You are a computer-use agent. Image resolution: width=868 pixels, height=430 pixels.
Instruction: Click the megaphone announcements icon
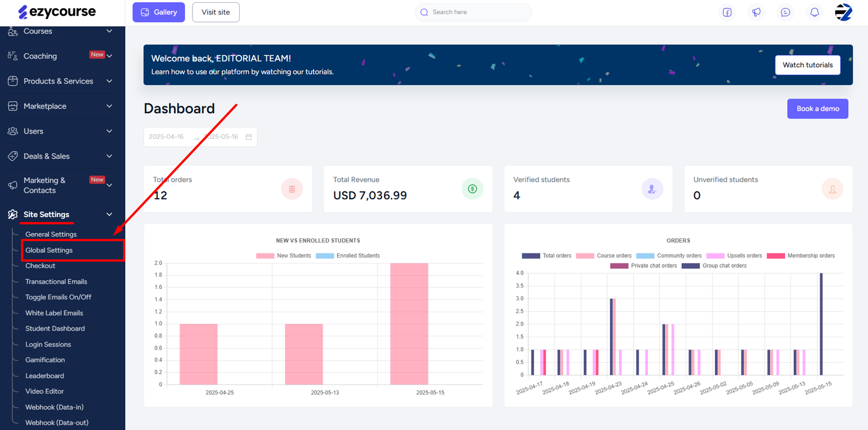click(x=756, y=12)
